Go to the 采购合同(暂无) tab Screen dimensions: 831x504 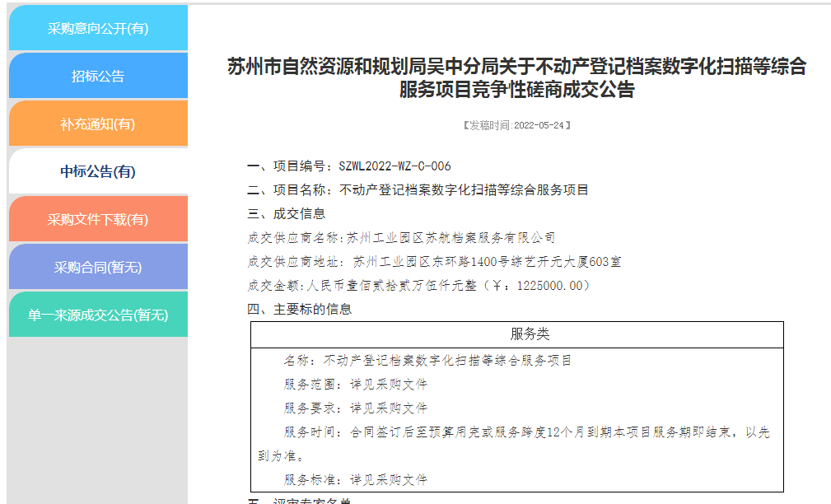point(98,268)
